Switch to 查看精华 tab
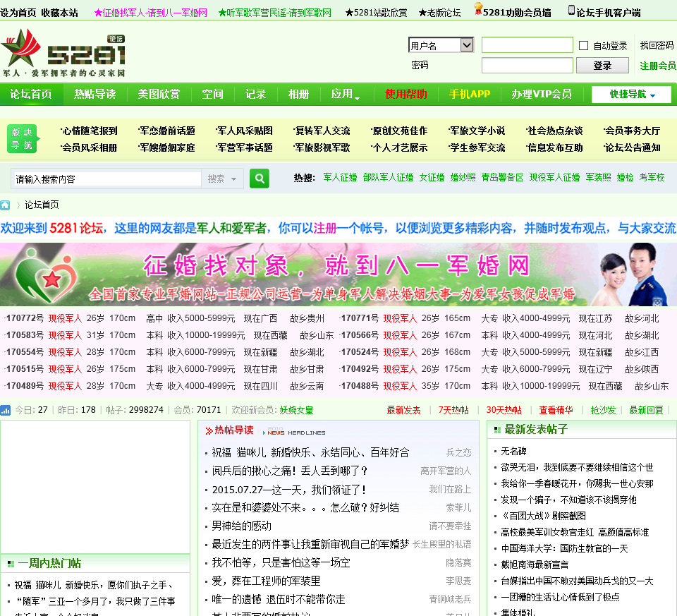 point(556,410)
